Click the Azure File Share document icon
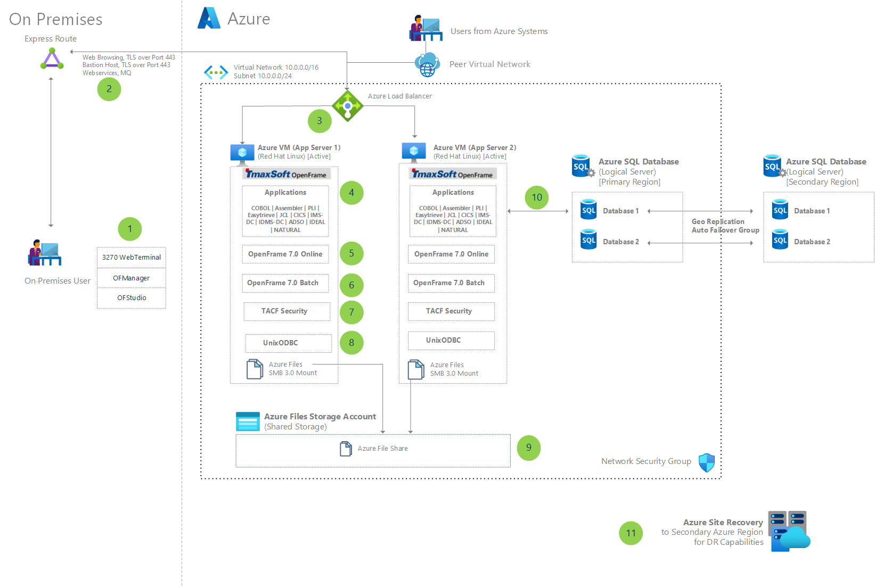Viewport: 875px width, 588px height. (x=346, y=449)
